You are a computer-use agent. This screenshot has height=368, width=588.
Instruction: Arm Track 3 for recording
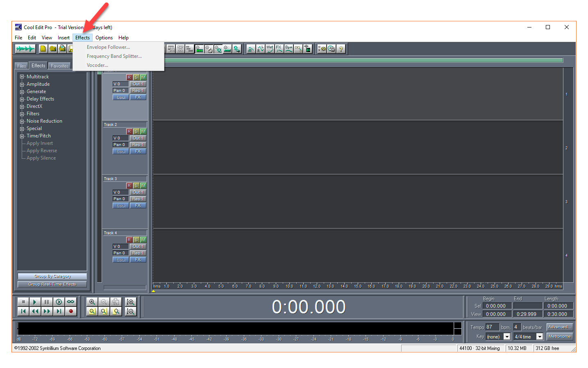pyautogui.click(x=129, y=186)
